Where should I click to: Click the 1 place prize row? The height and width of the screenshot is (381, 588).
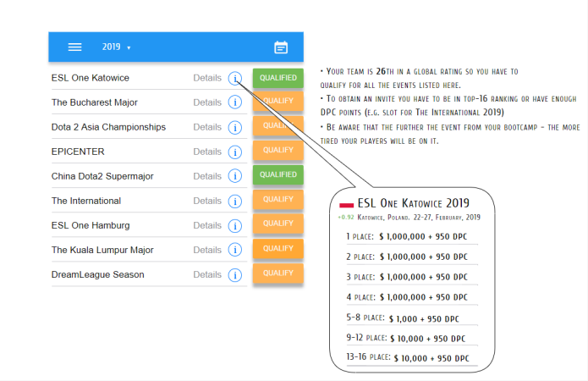[412, 236]
